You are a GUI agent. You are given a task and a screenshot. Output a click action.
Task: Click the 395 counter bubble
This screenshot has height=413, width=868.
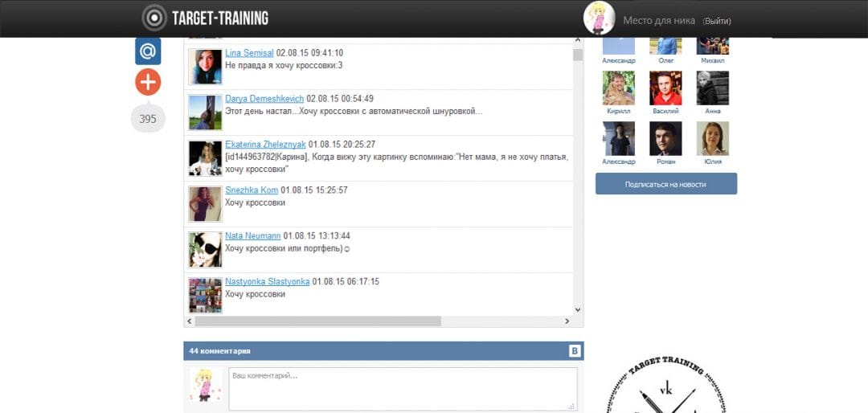(148, 118)
